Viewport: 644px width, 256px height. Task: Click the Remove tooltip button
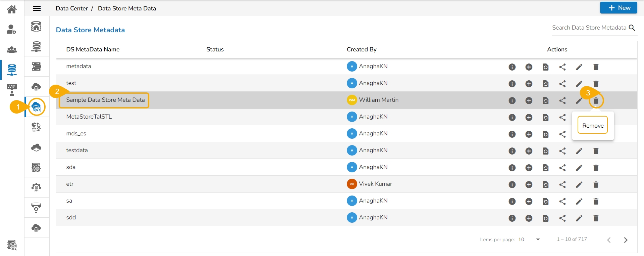(593, 126)
